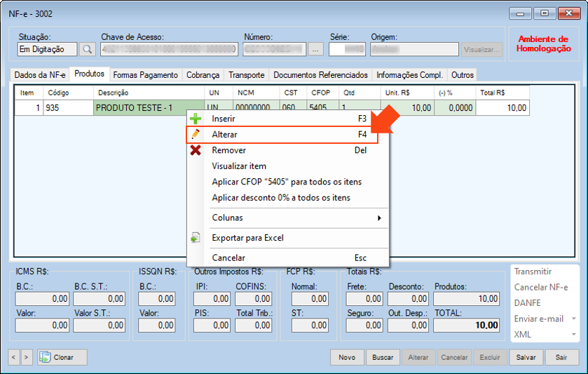
Task: Choose Visualizar item from context menu
Action: pyautogui.click(x=239, y=166)
